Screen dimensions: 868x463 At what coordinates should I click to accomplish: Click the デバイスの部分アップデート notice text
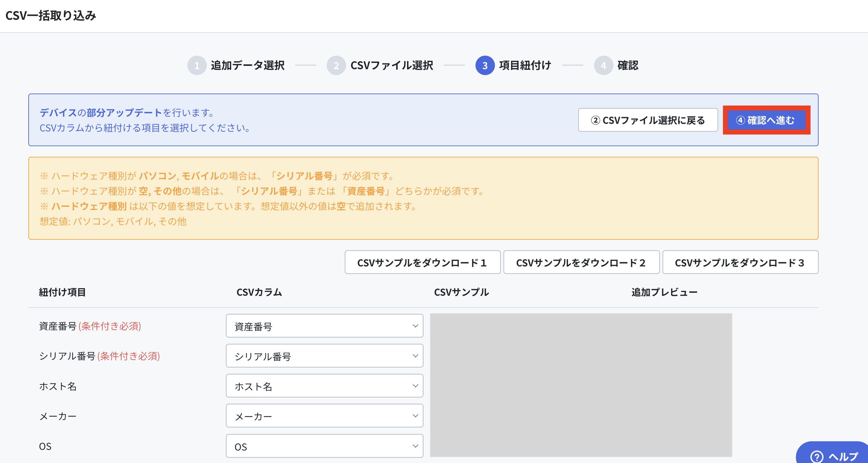point(127,113)
